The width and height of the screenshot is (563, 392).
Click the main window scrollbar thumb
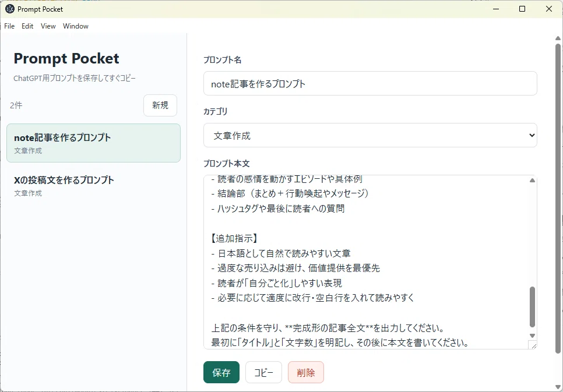coord(558,197)
